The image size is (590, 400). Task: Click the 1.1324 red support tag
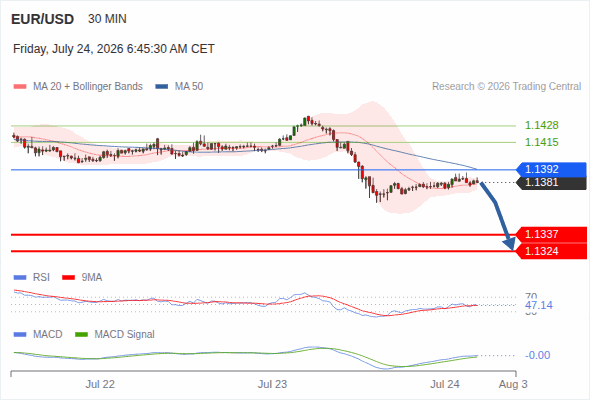tap(551, 251)
